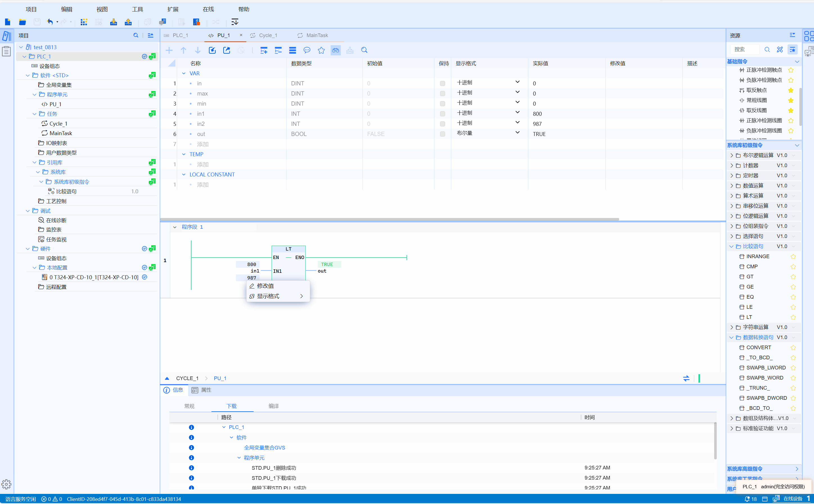
Task: Click CYCLE_1 in the breadcrumb
Action: coord(187,378)
